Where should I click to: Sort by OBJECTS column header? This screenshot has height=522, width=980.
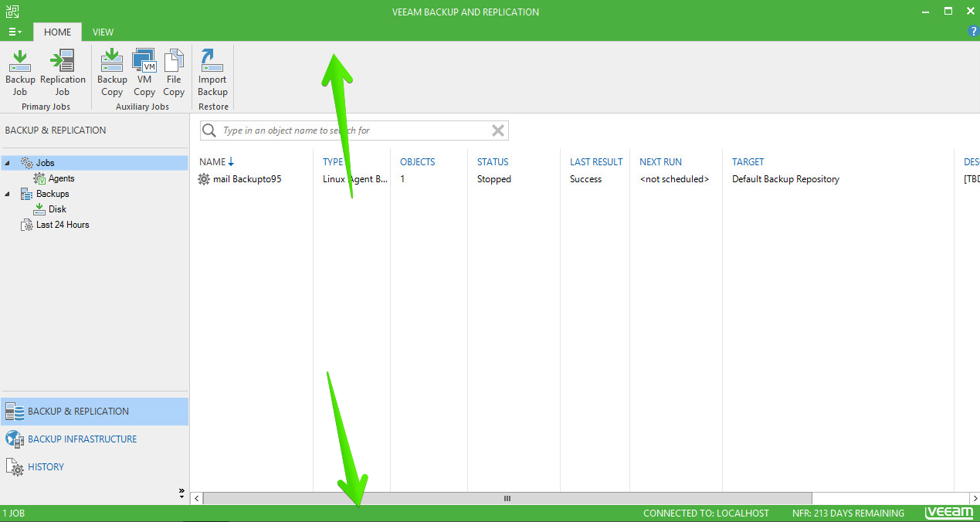[417, 161]
